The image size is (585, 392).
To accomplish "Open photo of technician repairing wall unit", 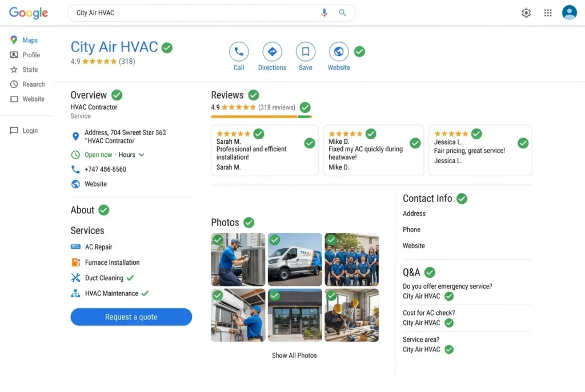I will tap(238, 315).
